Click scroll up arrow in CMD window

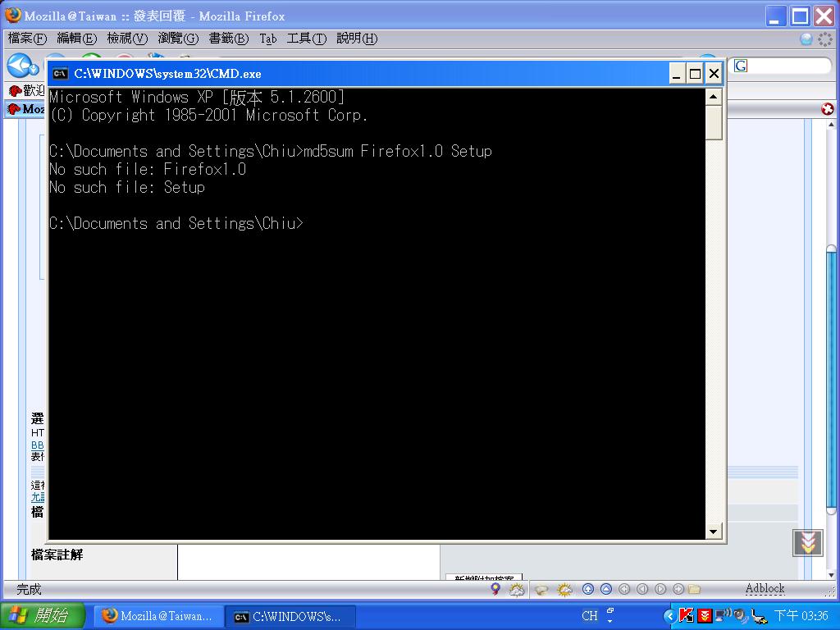(x=713, y=97)
